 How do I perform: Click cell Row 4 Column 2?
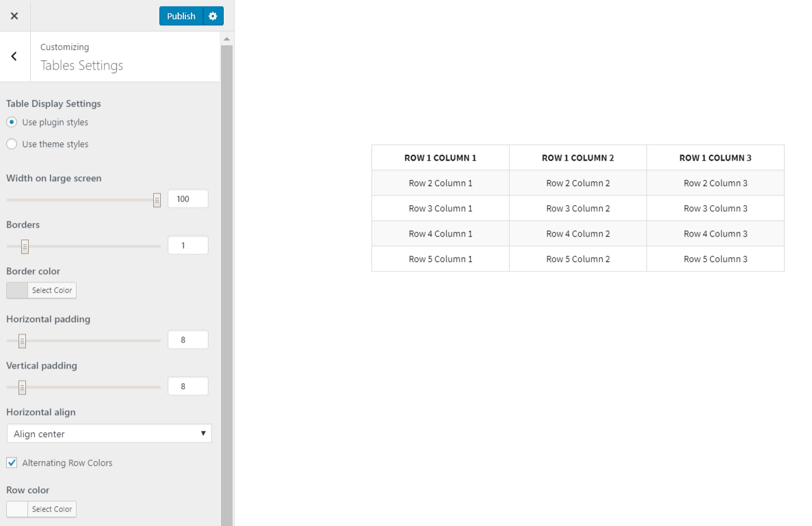click(x=578, y=234)
